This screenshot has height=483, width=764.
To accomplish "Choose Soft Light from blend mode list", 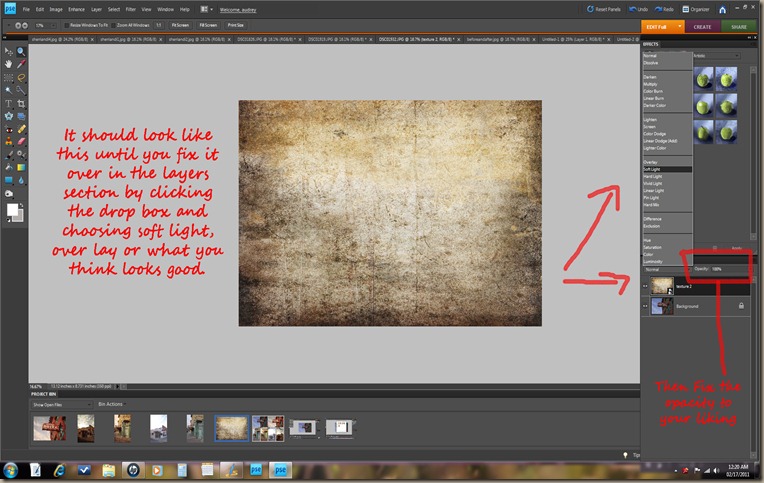I will 654,169.
